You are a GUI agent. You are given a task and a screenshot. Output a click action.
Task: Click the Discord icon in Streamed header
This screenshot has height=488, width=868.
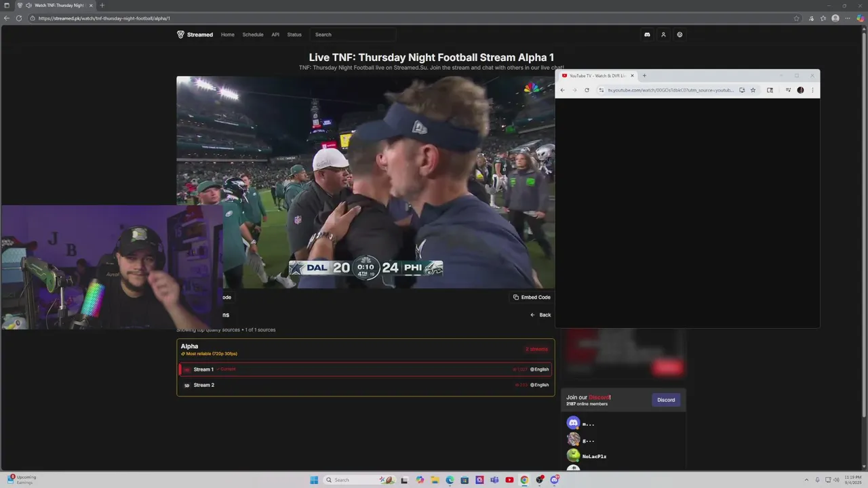click(647, 35)
